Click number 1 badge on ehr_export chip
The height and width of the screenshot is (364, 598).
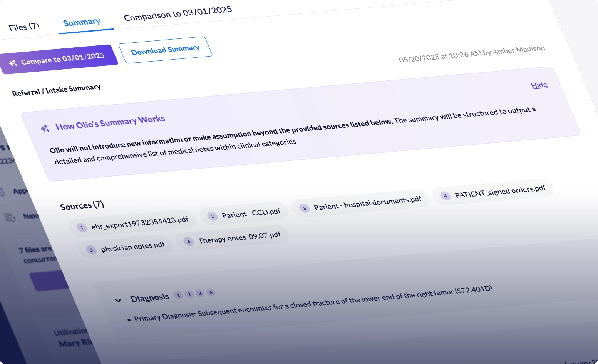82,228
